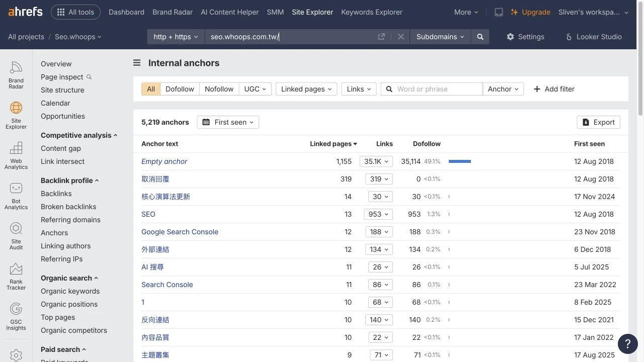Open Looker Studio
Screen dimensions: 644x362
[x=593, y=37]
